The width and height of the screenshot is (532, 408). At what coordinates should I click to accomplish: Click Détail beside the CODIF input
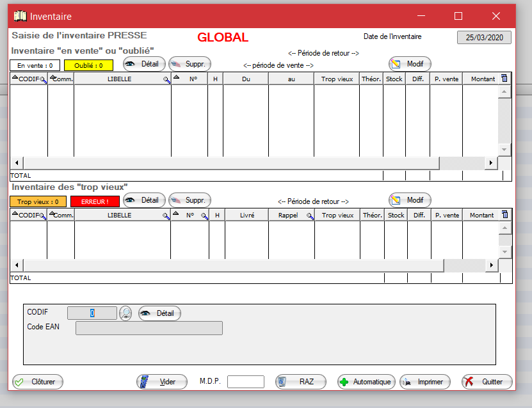pos(159,313)
